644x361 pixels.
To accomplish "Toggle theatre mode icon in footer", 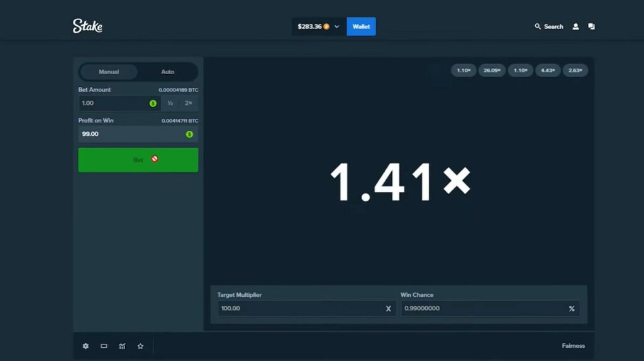I will pyautogui.click(x=104, y=346).
